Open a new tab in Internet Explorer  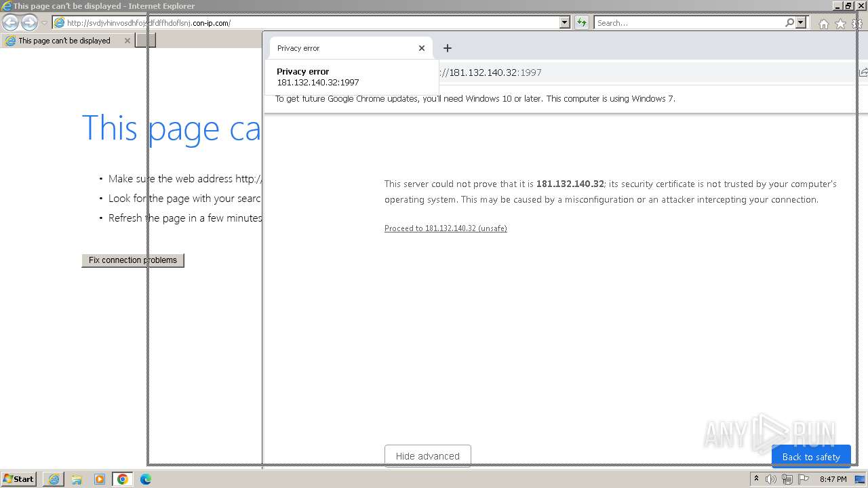(x=146, y=41)
